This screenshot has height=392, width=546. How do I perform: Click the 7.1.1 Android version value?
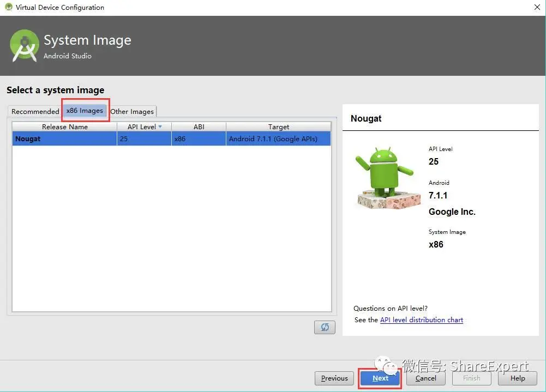pos(437,195)
